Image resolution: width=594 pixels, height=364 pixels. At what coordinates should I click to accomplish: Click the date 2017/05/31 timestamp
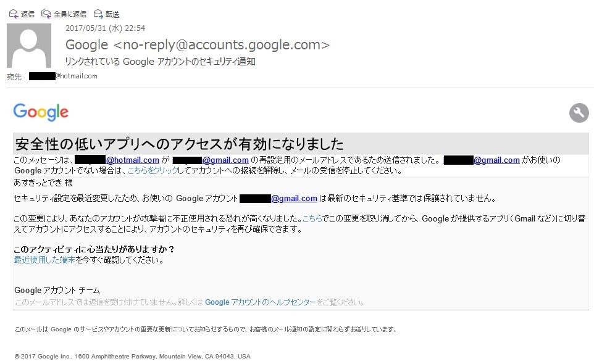point(105,28)
